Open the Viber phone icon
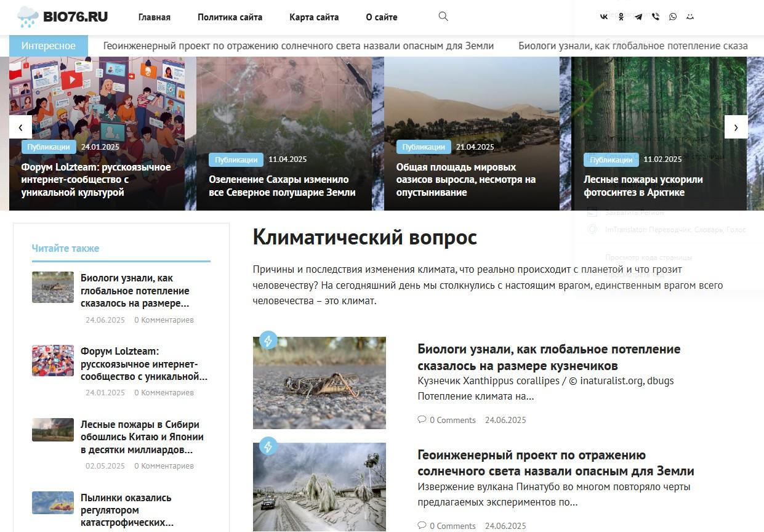The height and width of the screenshot is (532, 764). 656,17
